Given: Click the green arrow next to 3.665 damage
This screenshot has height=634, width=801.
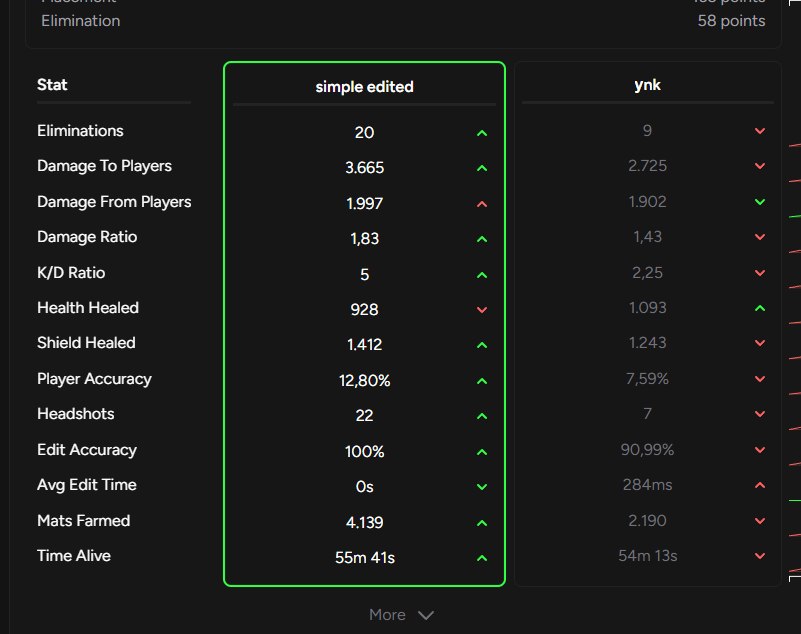Looking at the screenshot, I should (482, 168).
